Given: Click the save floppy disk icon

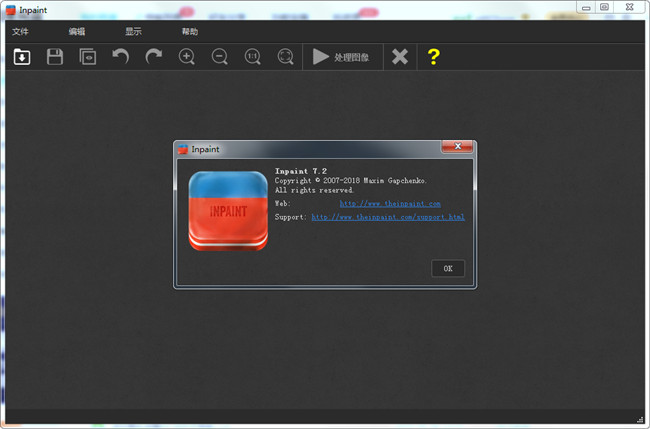Looking at the screenshot, I should coord(55,57).
